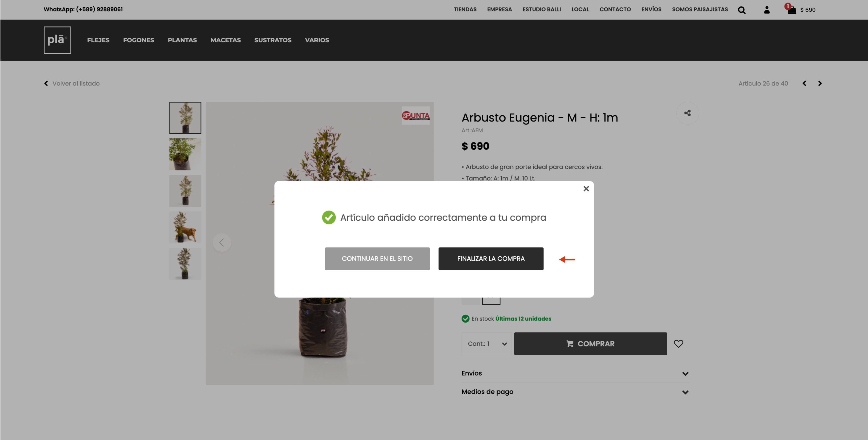The width and height of the screenshot is (868, 440).
Task: Open the MACETAS menu
Action: [225, 40]
